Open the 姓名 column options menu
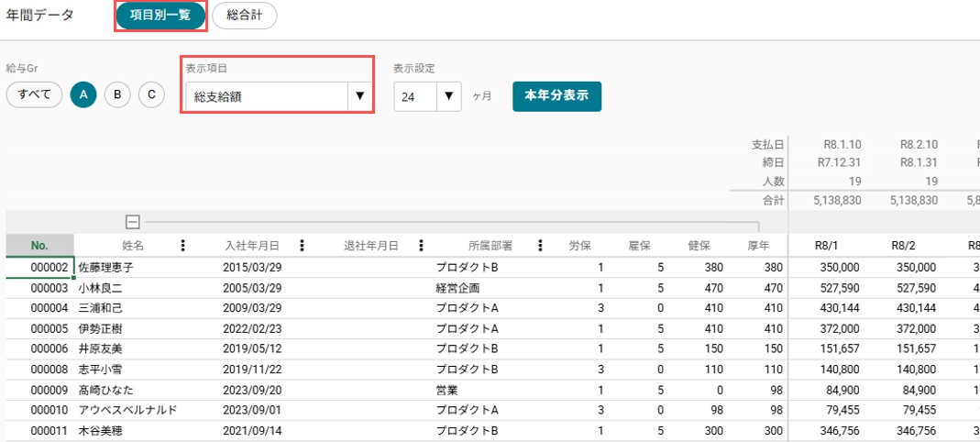Image resolution: width=980 pixels, height=442 pixels. 182,246
